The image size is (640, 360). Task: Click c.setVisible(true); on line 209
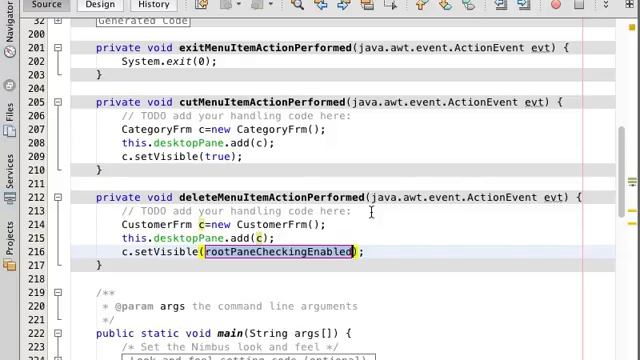pyautogui.click(x=182, y=157)
